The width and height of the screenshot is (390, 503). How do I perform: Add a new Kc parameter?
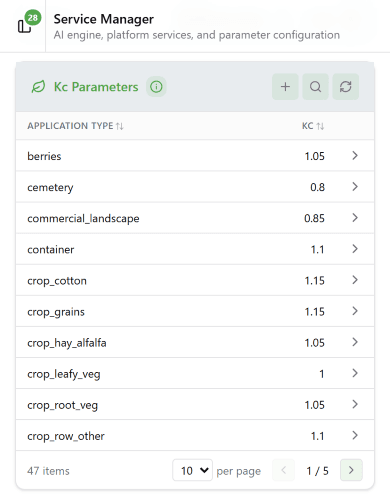(x=285, y=87)
